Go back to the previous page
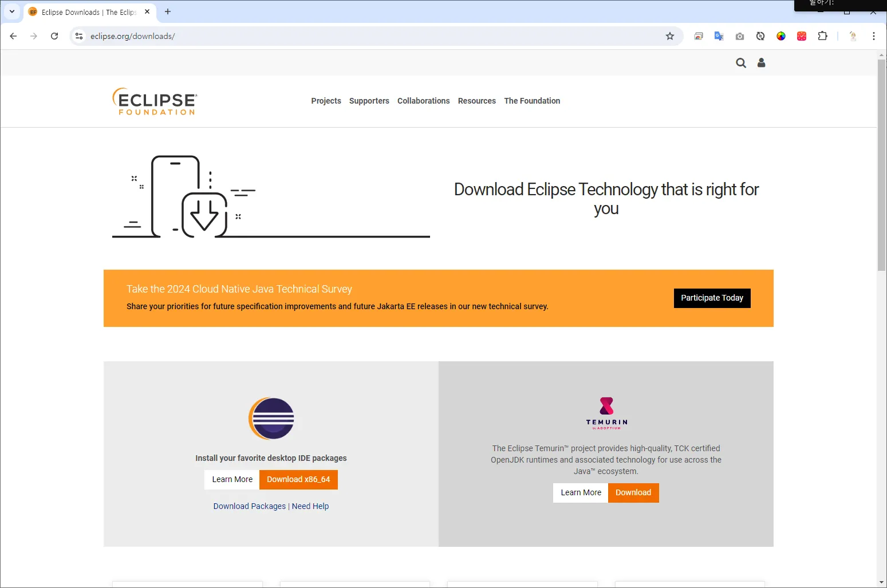887x588 pixels. [13, 36]
